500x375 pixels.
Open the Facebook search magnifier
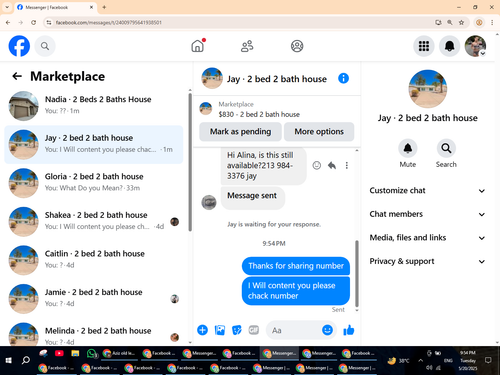[x=45, y=46]
